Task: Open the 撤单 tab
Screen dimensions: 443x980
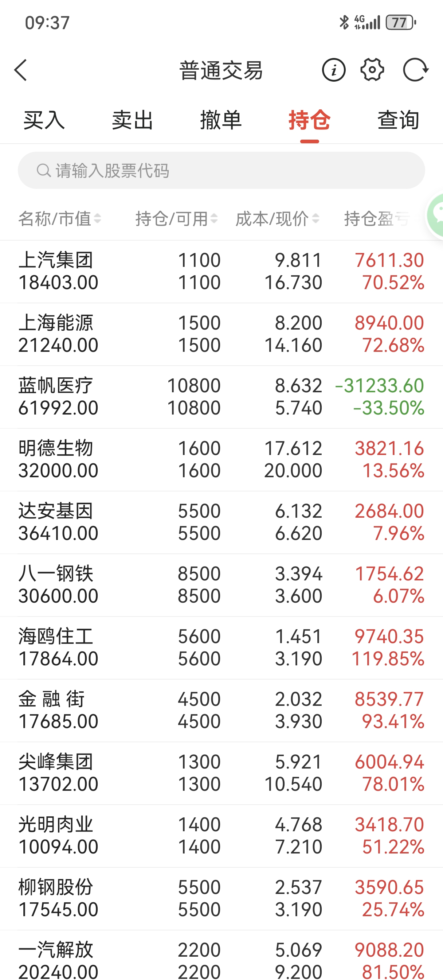Action: click(221, 120)
